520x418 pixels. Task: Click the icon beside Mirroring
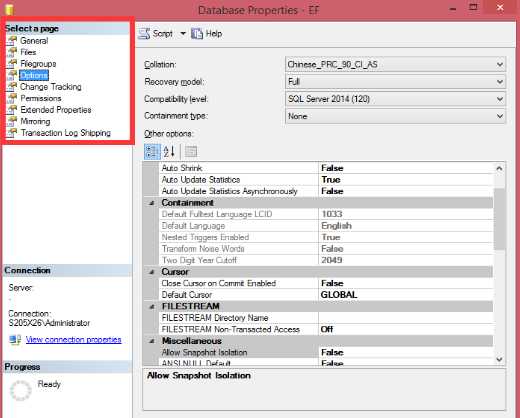(12, 121)
